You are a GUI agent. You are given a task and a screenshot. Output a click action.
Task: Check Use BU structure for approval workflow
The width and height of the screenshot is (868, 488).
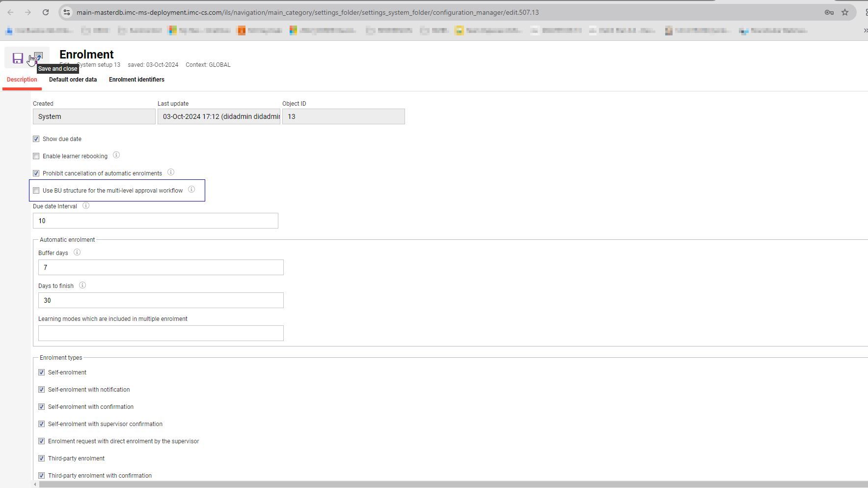[x=36, y=191]
